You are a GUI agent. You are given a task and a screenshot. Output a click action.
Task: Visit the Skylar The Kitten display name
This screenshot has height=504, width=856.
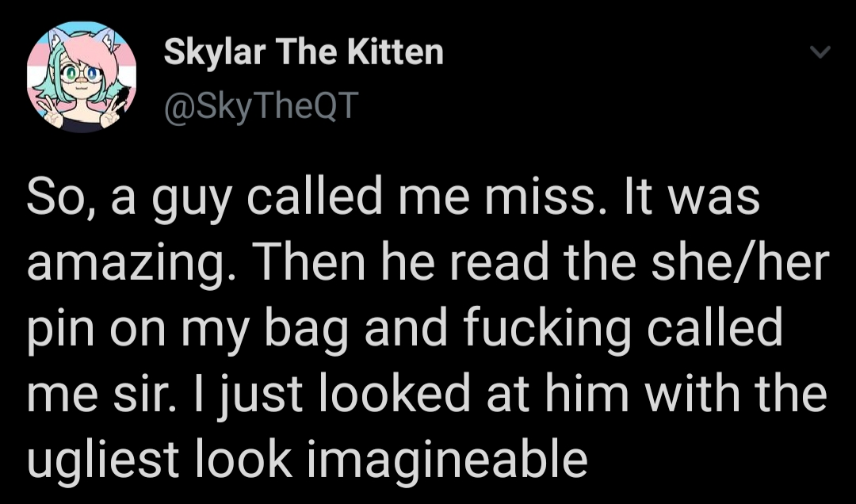[x=304, y=52]
